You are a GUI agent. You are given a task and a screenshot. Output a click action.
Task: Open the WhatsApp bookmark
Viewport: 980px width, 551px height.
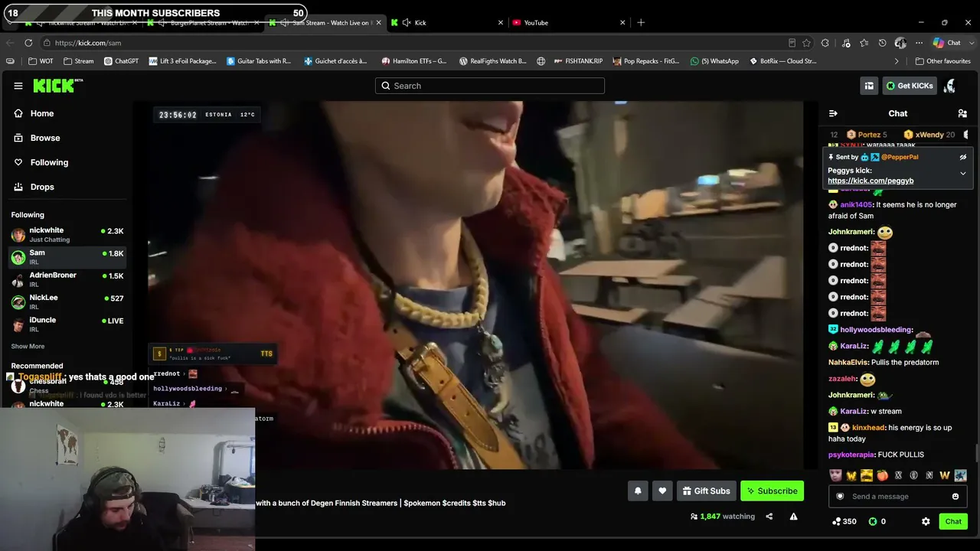point(714,61)
